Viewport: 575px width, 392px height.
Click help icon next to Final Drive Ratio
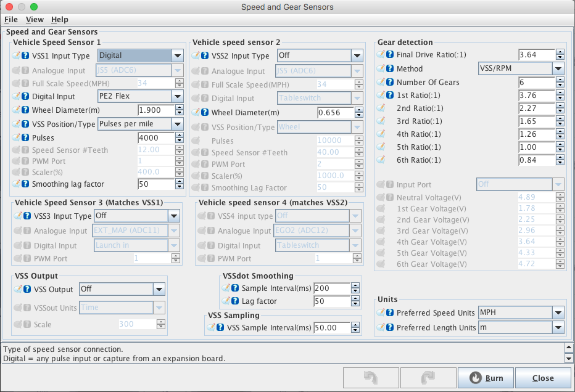point(390,54)
